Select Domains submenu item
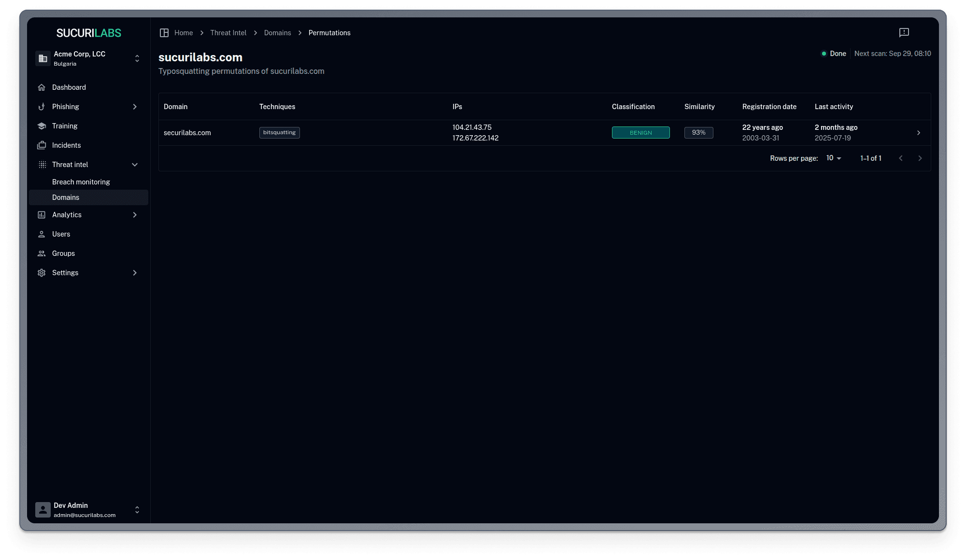This screenshot has width=966, height=560. click(88, 197)
